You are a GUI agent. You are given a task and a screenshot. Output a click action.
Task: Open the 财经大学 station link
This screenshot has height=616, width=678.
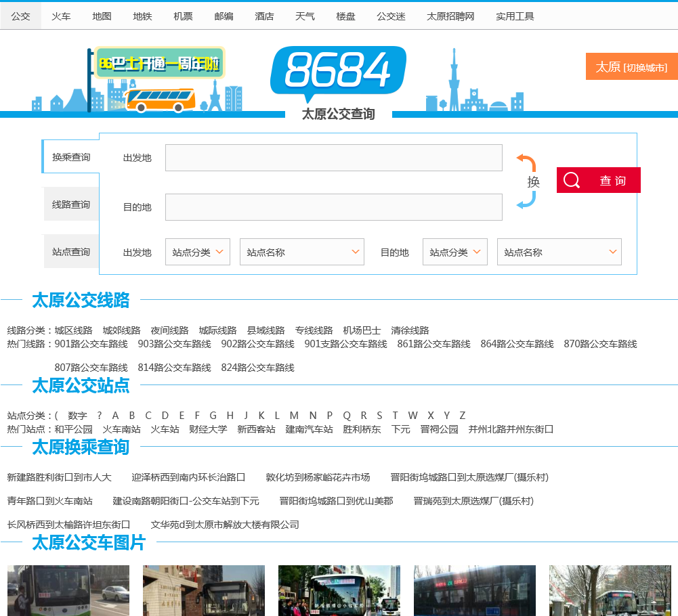(x=208, y=428)
